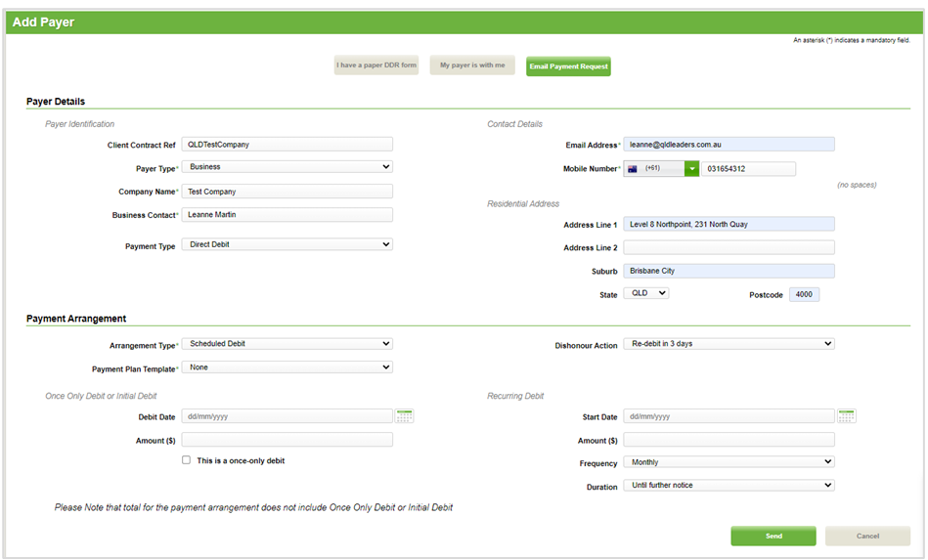Click the Cancel button
The height and width of the screenshot is (560, 928).
coord(867,536)
